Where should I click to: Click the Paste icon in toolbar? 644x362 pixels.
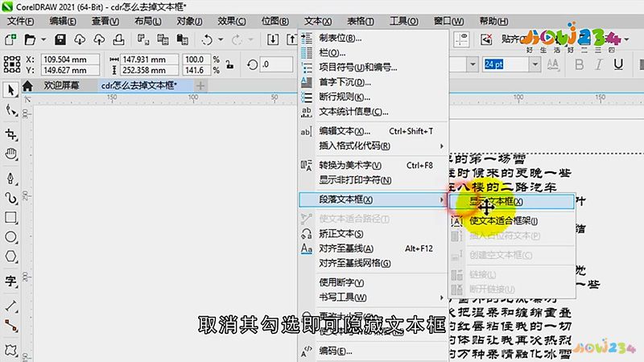tap(183, 39)
